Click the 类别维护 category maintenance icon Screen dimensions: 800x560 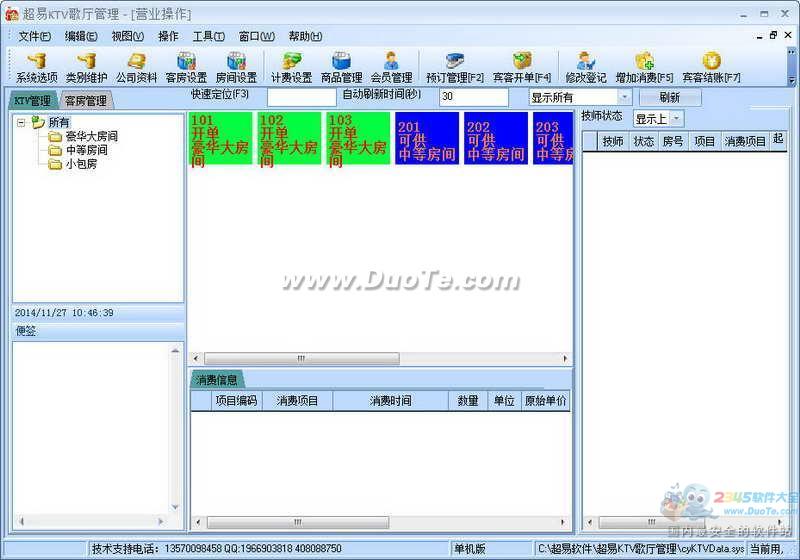86,67
